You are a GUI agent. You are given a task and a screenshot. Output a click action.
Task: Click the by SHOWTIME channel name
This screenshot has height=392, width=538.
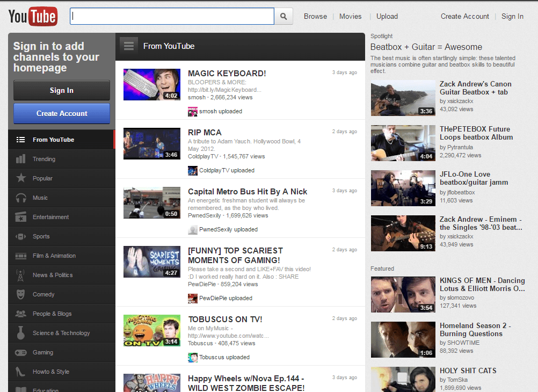click(460, 343)
